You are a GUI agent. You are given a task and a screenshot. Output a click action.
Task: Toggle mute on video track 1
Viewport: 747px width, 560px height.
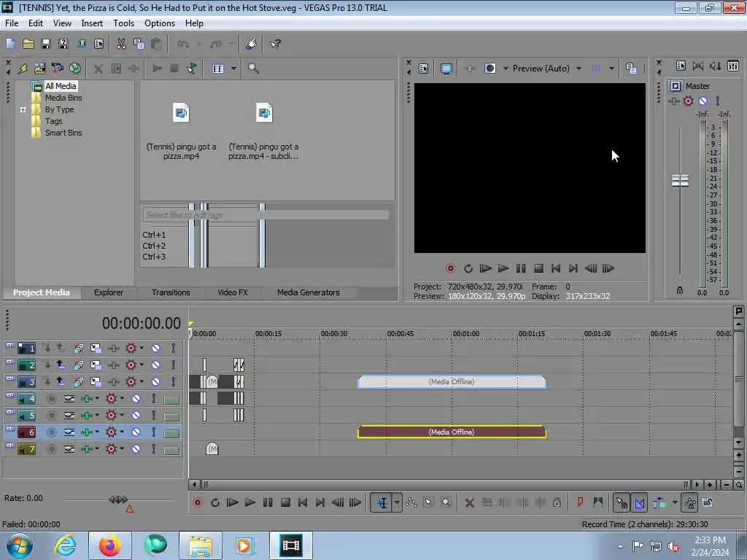[x=156, y=348]
